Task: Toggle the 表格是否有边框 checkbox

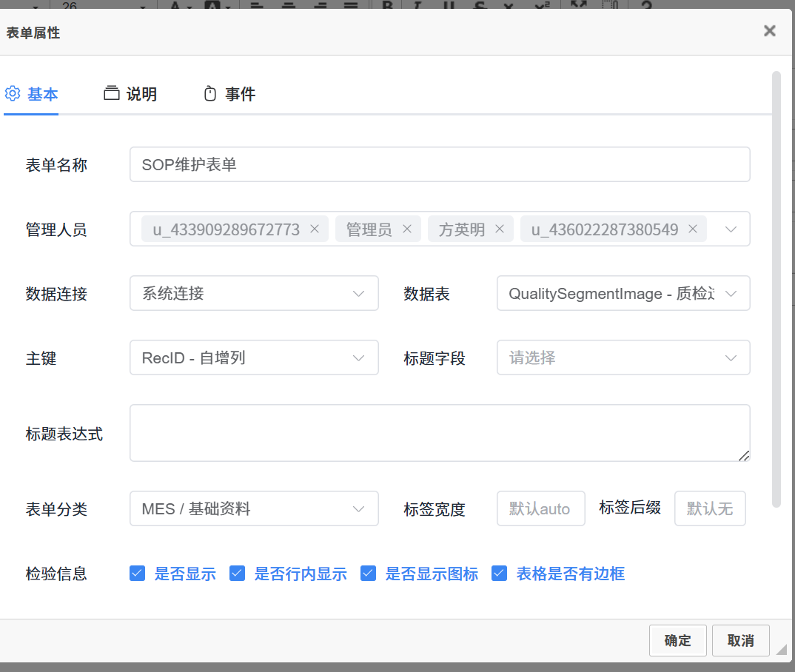Action: click(x=499, y=574)
